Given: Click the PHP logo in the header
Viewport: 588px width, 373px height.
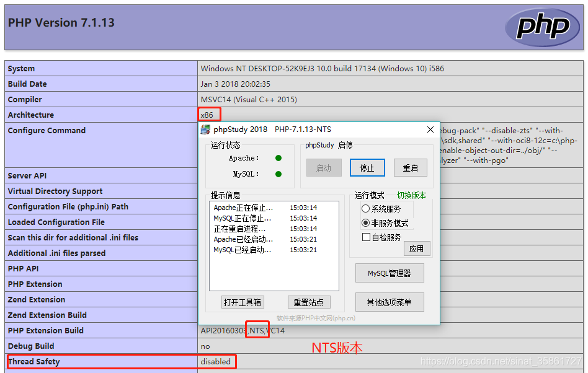Looking at the screenshot, I should pos(542,27).
